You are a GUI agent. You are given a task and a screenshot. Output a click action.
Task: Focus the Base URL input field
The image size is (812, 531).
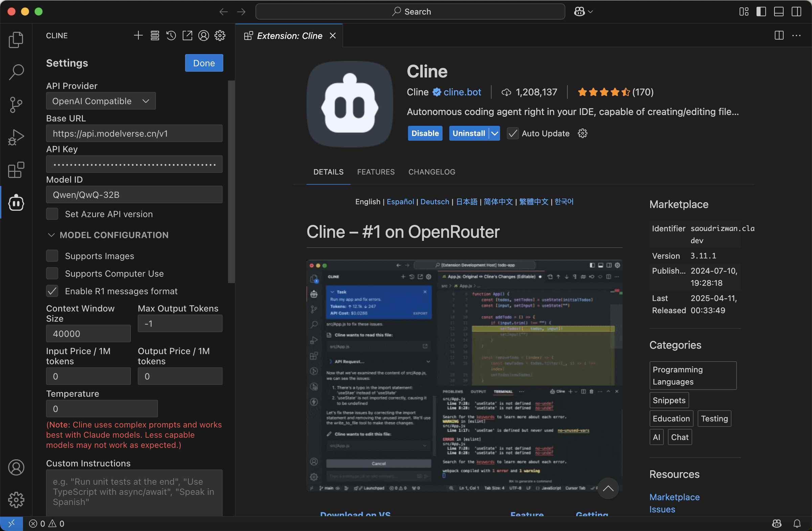(134, 133)
